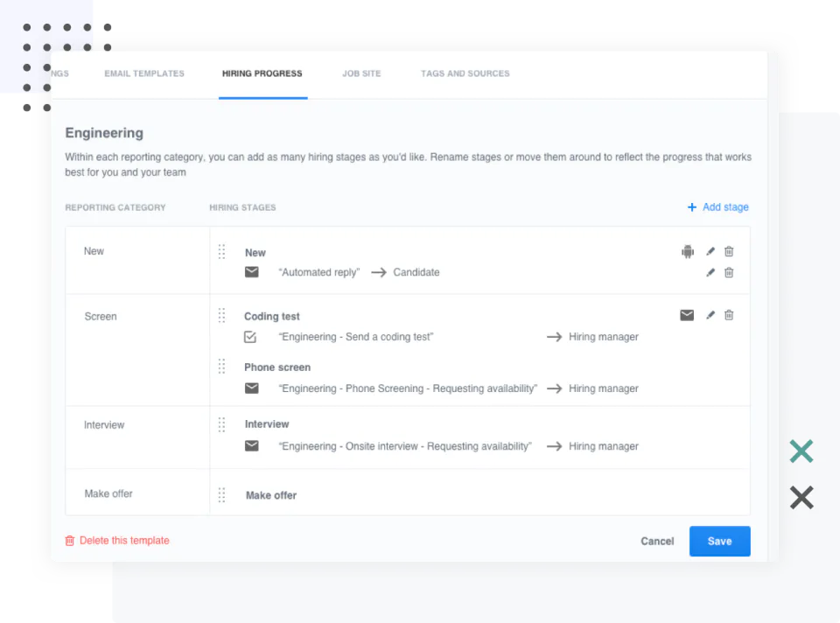Click Hiring manager recipient for Interview stage
Viewport: 840px width, 623px height.
(603, 446)
